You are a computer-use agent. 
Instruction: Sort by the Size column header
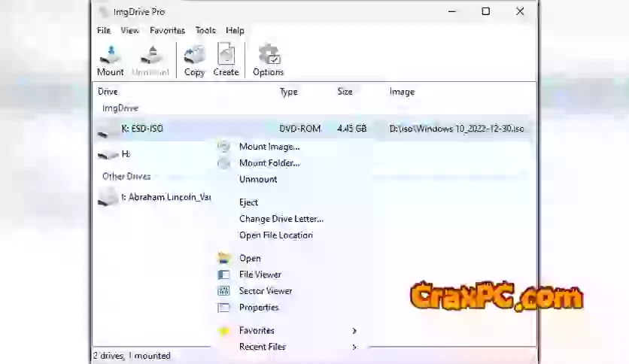(345, 92)
